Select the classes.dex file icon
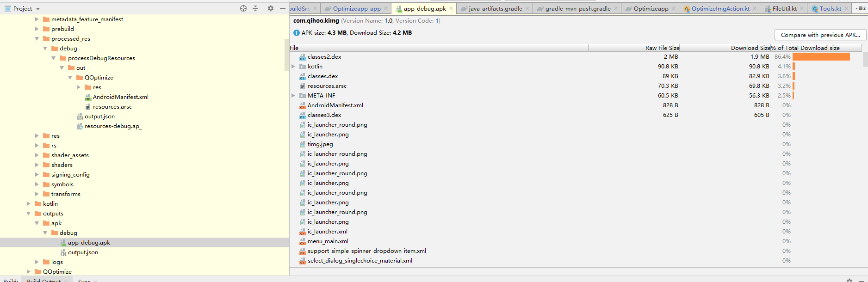Screen dimensions: 868x282 [303, 76]
